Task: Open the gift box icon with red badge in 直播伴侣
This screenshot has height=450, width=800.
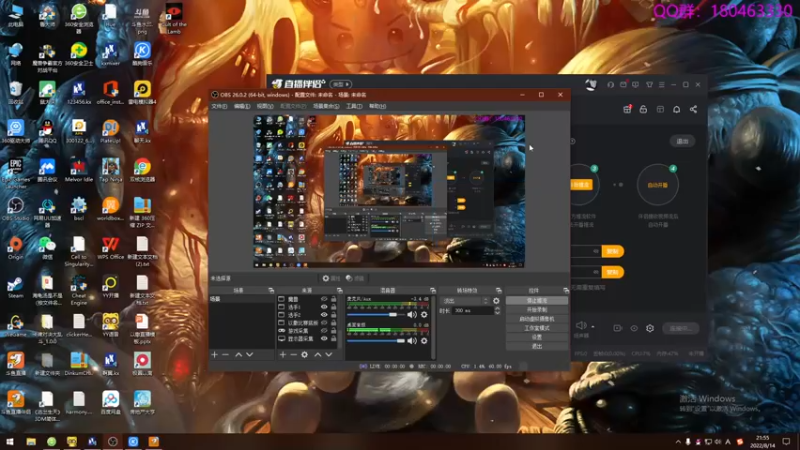Action: (627, 109)
